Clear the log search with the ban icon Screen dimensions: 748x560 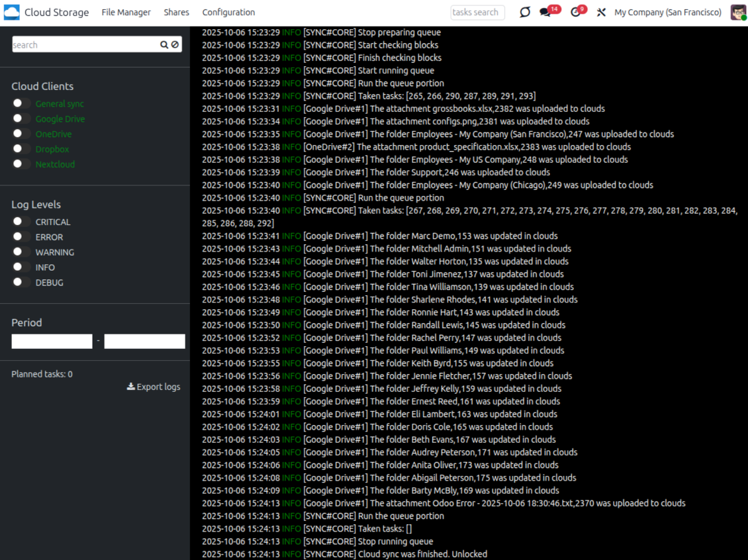tap(175, 45)
